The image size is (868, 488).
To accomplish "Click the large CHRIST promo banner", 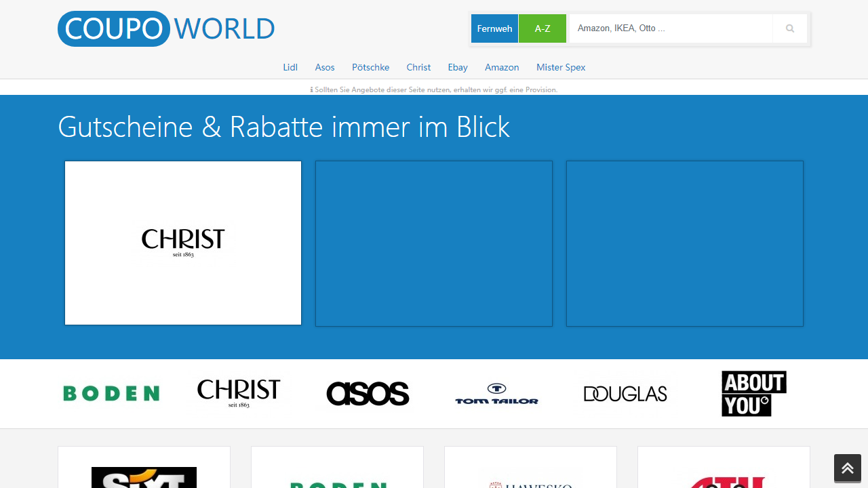I will coord(182,243).
